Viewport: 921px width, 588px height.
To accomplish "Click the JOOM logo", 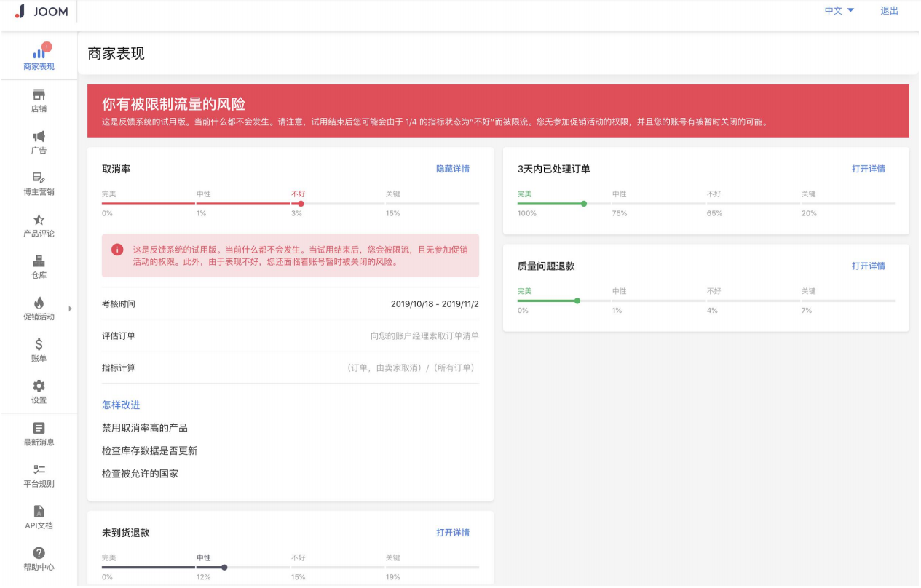I will point(39,11).
